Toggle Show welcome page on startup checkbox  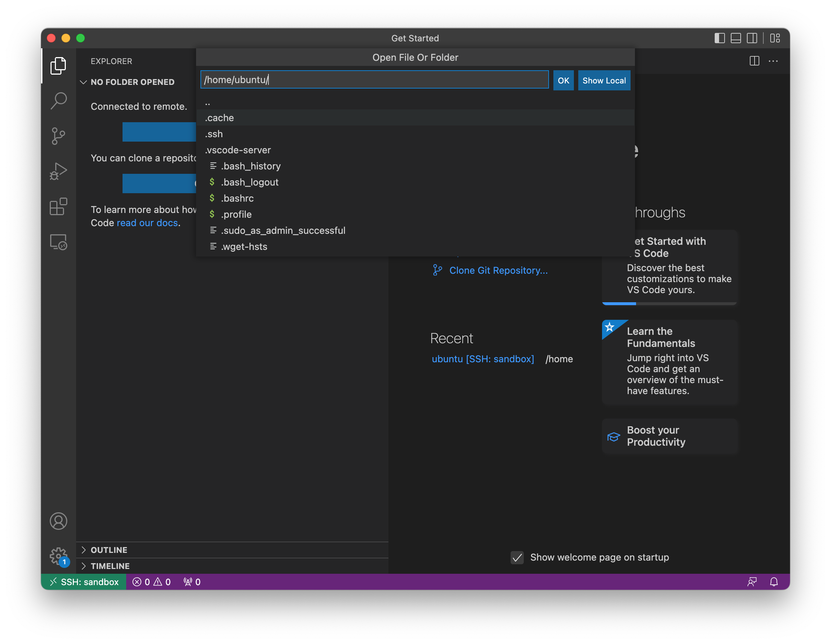[517, 558]
